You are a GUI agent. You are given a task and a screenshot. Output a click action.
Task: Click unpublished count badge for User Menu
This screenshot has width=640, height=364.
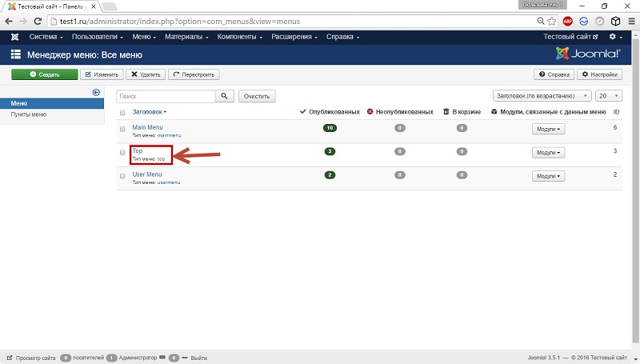point(399,175)
